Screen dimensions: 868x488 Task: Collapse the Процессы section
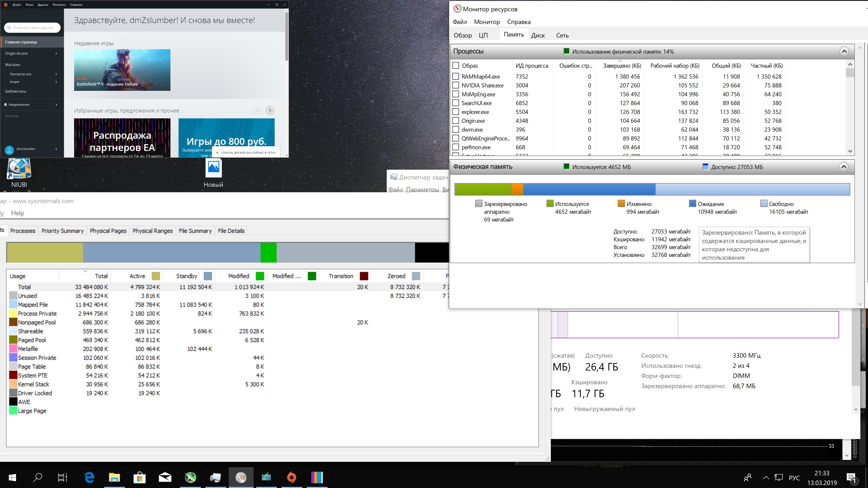(x=844, y=51)
